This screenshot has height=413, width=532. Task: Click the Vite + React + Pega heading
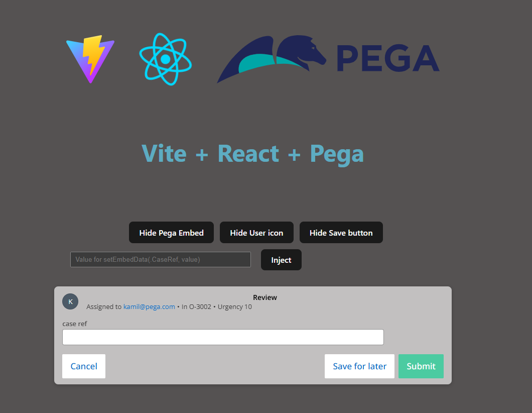[x=253, y=154]
